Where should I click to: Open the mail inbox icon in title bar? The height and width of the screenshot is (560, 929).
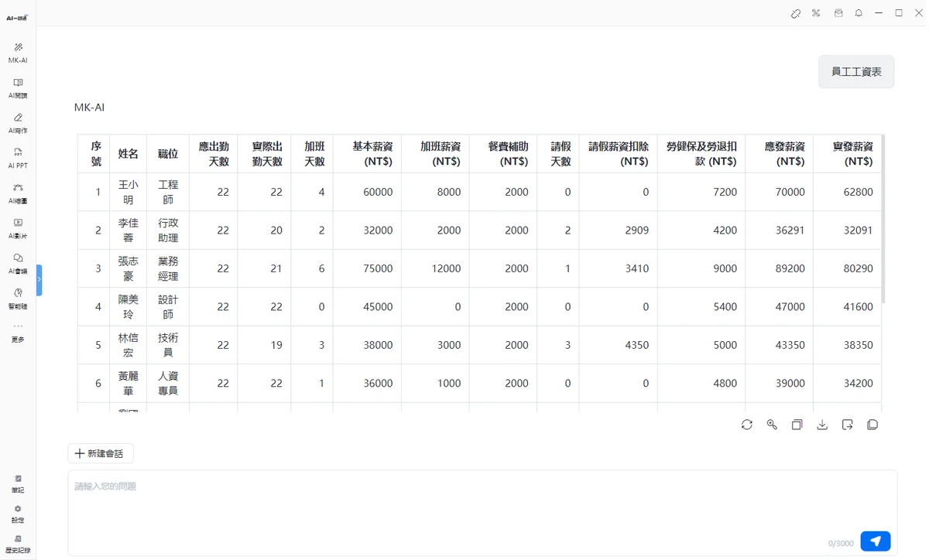point(838,13)
